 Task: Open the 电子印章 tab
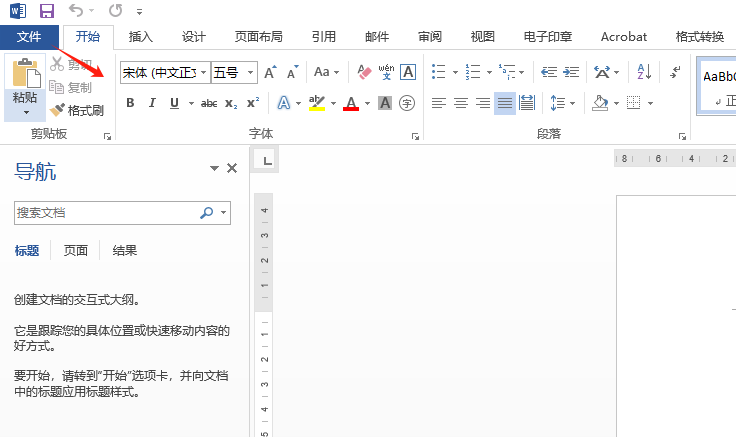(548, 37)
